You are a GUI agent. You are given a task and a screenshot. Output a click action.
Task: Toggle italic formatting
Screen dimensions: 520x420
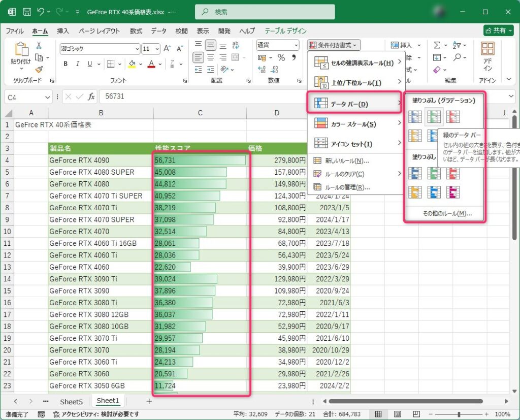click(78, 64)
